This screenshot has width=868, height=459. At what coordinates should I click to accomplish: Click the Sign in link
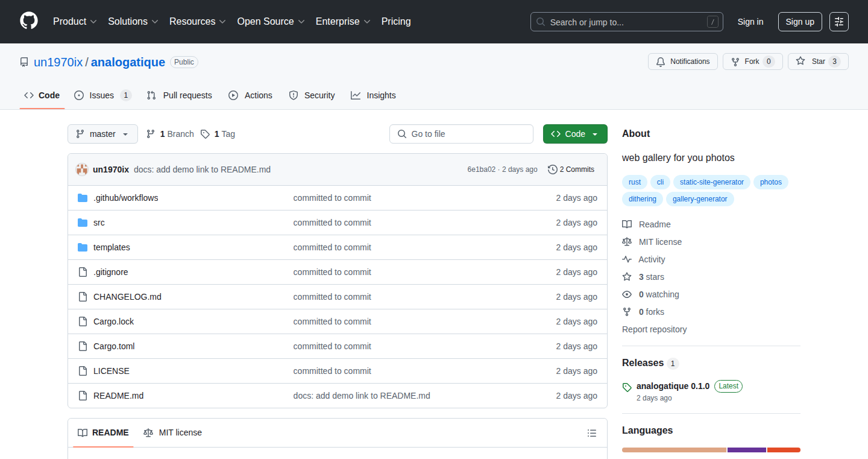tap(750, 22)
